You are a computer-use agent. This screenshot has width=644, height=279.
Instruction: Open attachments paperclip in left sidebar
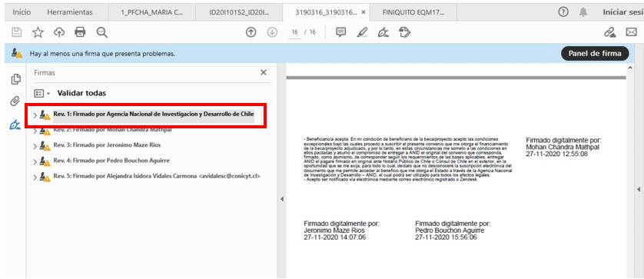coord(15,101)
